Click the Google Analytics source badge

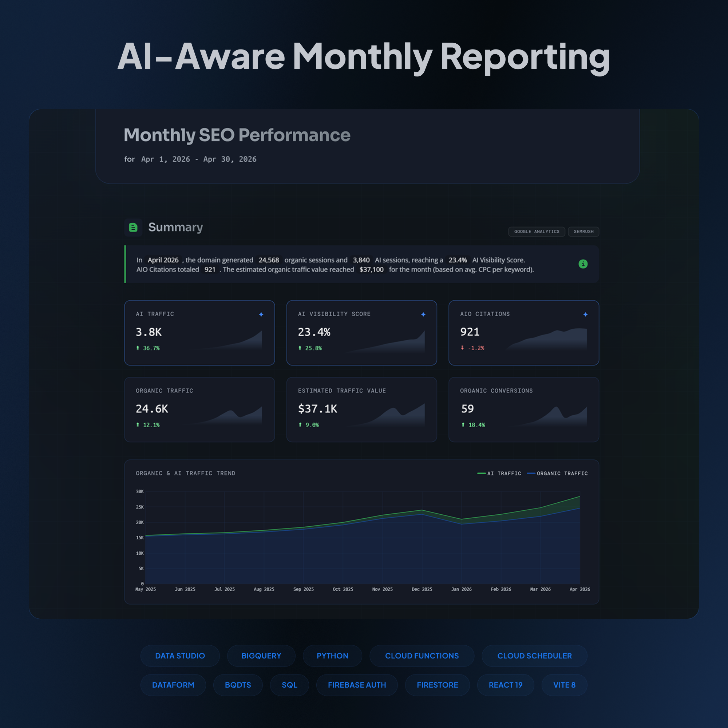coord(537,232)
